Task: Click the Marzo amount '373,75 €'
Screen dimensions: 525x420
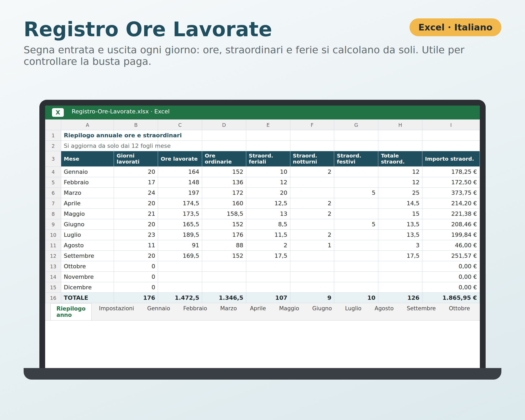Action: pos(451,193)
